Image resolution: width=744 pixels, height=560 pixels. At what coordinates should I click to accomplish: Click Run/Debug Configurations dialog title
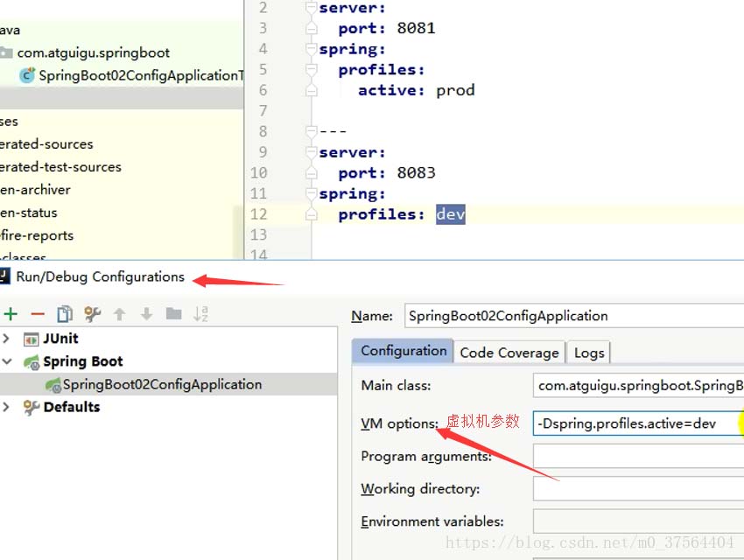click(x=100, y=276)
